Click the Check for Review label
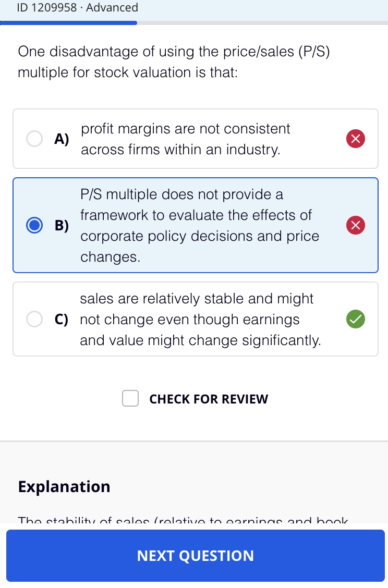 pos(209,399)
